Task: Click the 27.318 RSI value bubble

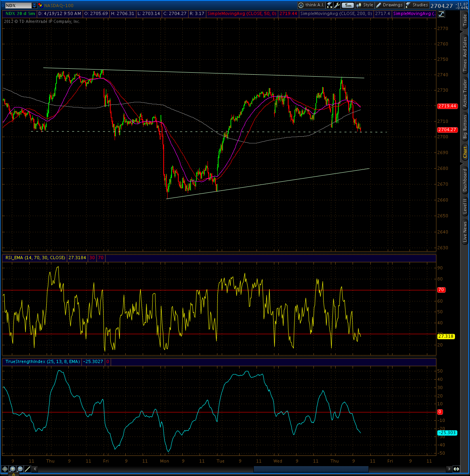Action: pyautogui.click(x=446, y=337)
